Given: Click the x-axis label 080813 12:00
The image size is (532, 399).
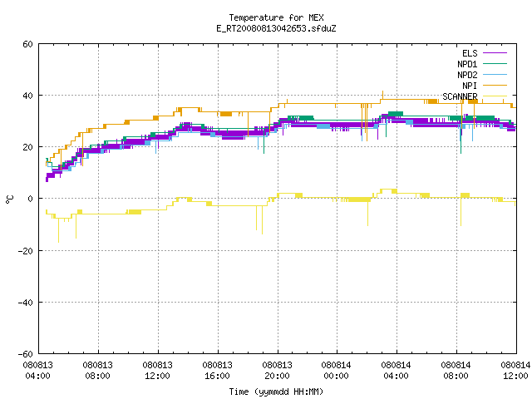Looking at the screenshot, I should [x=157, y=371].
